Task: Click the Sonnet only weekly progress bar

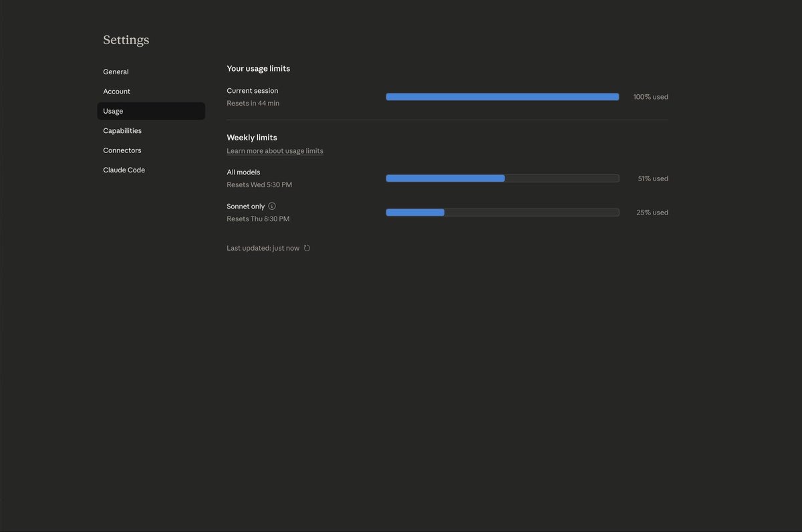Action: 503,213
